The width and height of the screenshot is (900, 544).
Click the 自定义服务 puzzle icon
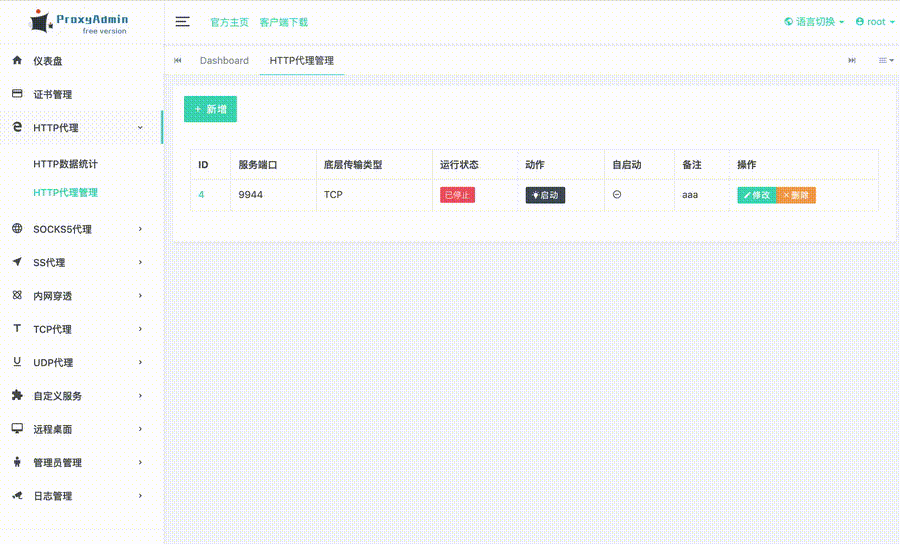(x=17, y=395)
